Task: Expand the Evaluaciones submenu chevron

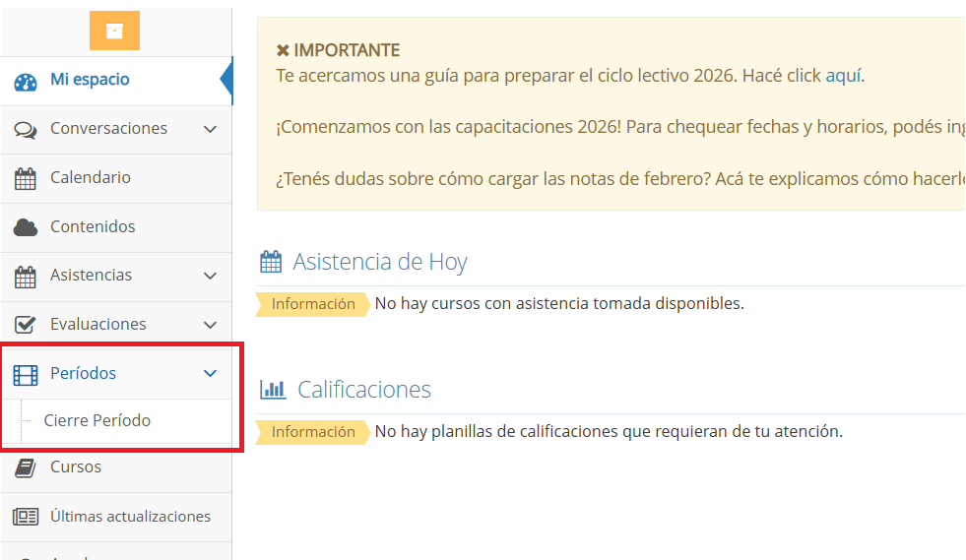Action: (x=210, y=325)
